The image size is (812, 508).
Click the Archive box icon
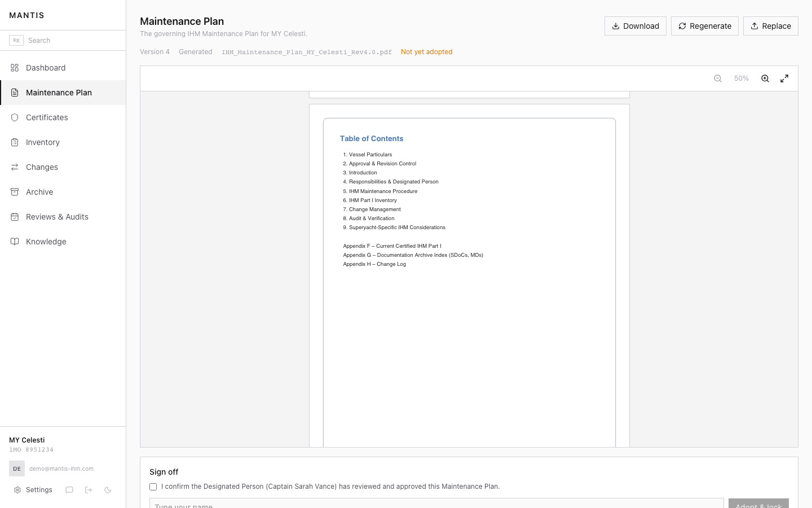click(15, 192)
